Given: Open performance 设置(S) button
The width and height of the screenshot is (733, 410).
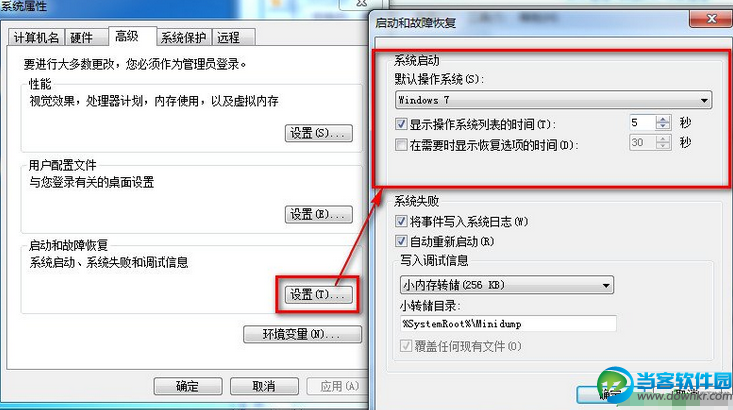Looking at the screenshot, I should tap(318, 133).
